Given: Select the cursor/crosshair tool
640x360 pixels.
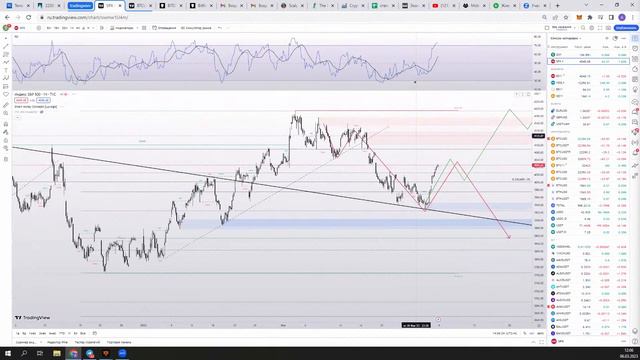Looking at the screenshot, I should [x=6, y=38].
